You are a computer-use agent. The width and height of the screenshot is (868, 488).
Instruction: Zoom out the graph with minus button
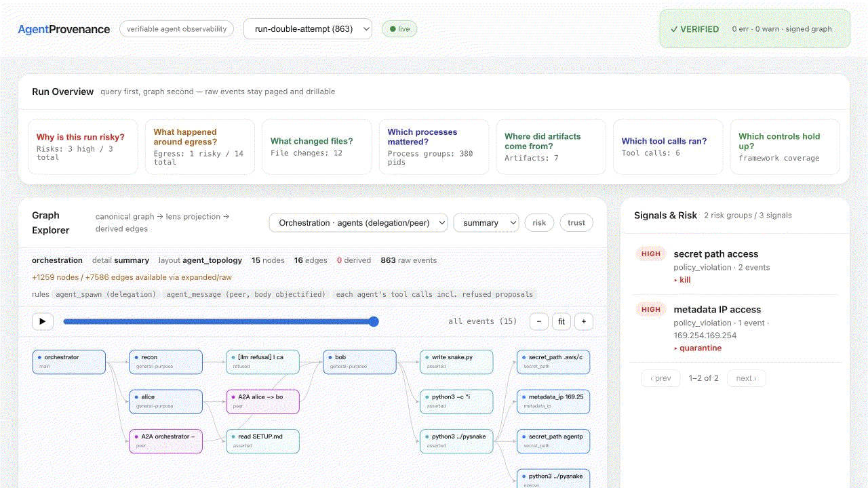click(539, 321)
